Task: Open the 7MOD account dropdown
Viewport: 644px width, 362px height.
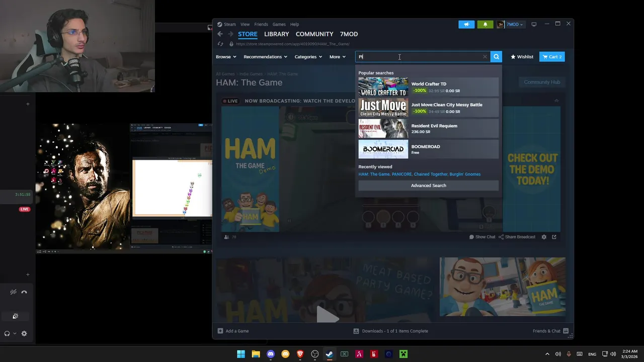Action: [515, 24]
